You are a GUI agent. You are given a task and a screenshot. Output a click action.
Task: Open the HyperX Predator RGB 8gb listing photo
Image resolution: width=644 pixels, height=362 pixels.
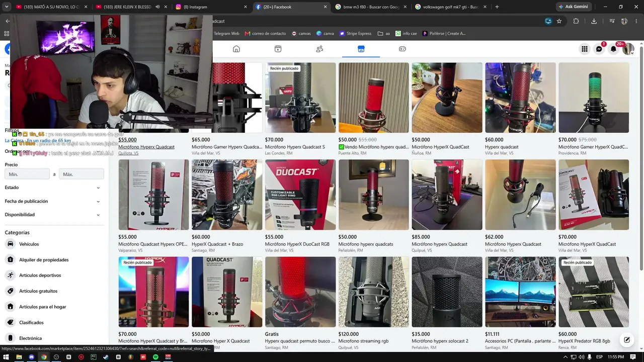coord(594,292)
